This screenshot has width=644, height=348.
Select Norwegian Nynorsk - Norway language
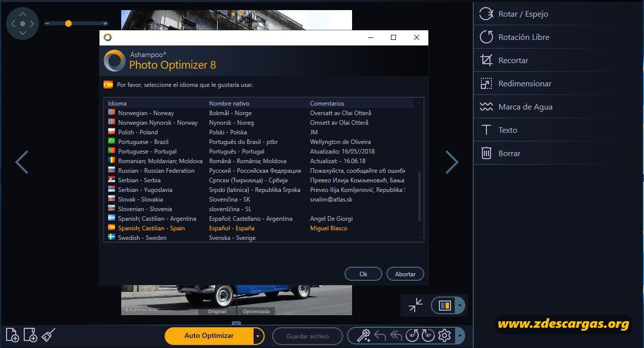[x=259, y=123]
